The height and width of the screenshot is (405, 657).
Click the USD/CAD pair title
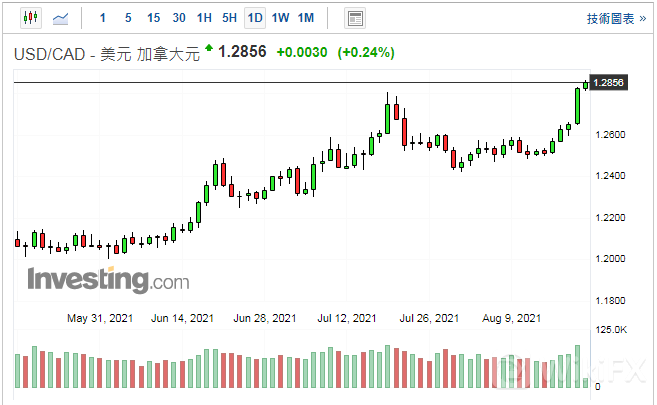(x=105, y=53)
